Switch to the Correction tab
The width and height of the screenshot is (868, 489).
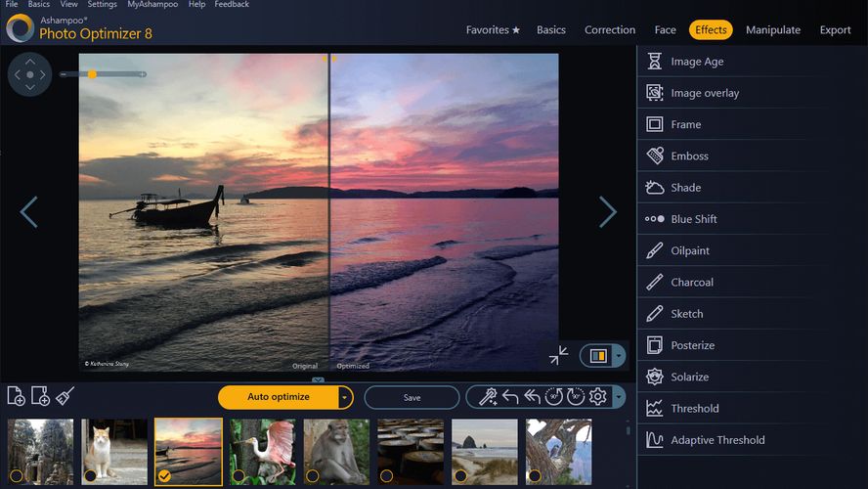point(609,30)
